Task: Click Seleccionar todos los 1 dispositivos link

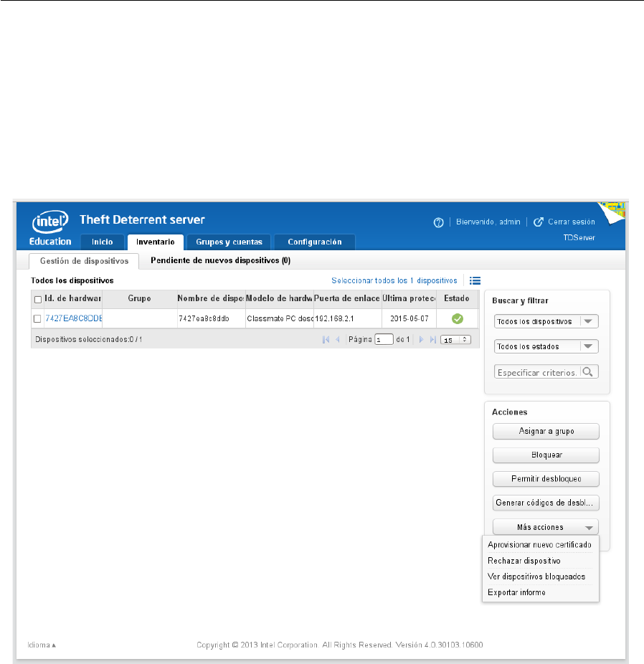Action: pyautogui.click(x=394, y=281)
